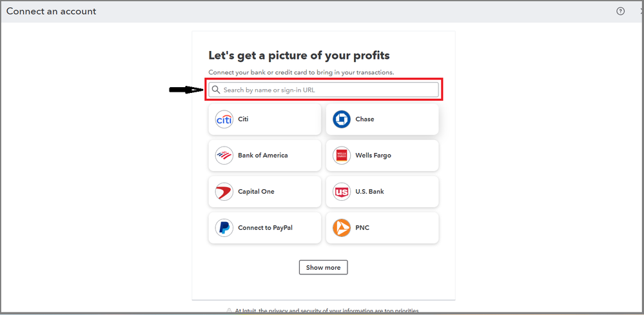Open help via question mark icon

click(621, 11)
